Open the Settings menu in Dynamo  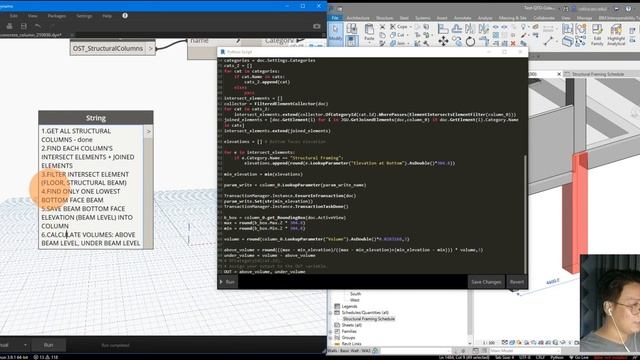84,16
